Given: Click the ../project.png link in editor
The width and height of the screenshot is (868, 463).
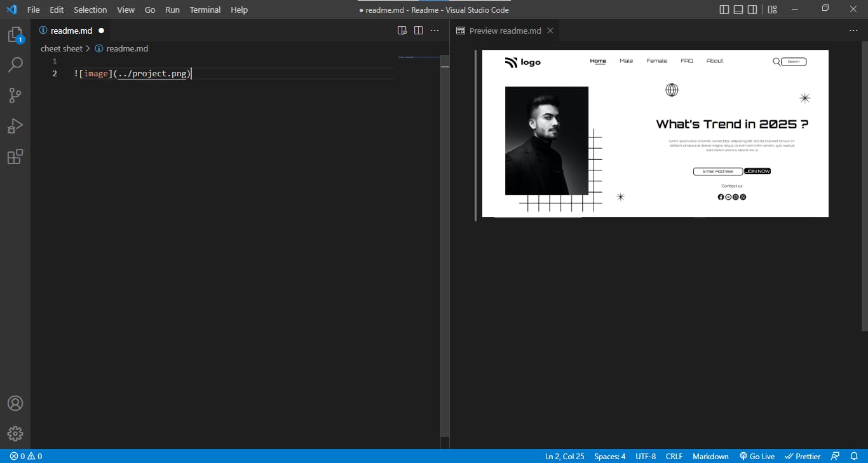Looking at the screenshot, I should (x=152, y=74).
